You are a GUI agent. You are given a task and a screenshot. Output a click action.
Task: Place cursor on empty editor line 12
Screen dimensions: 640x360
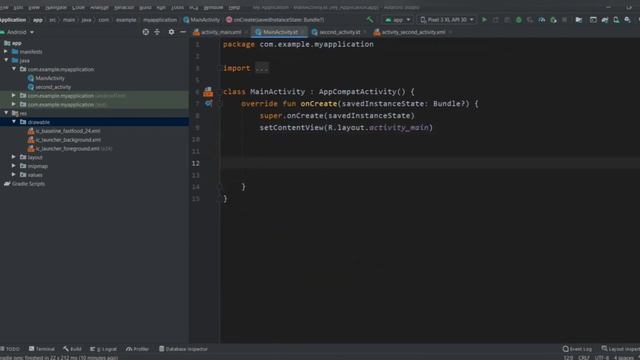pyautogui.click(x=431, y=163)
